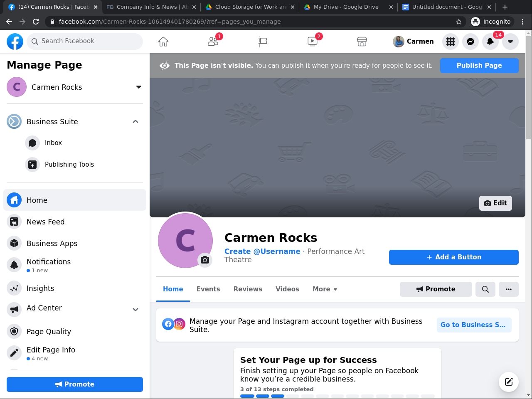The image size is (532, 399).
Task: Open Messenger chat icon
Action: 470,42
